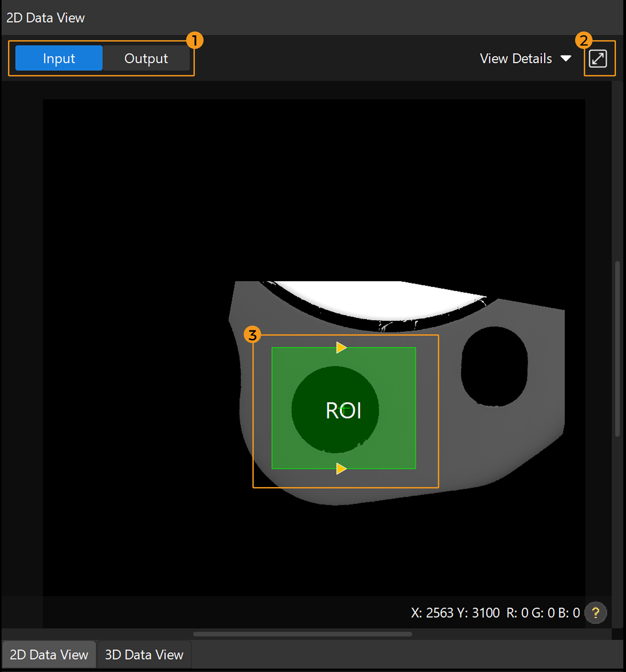Click the Output button
Viewport: 626px width, 672px height.
click(146, 58)
